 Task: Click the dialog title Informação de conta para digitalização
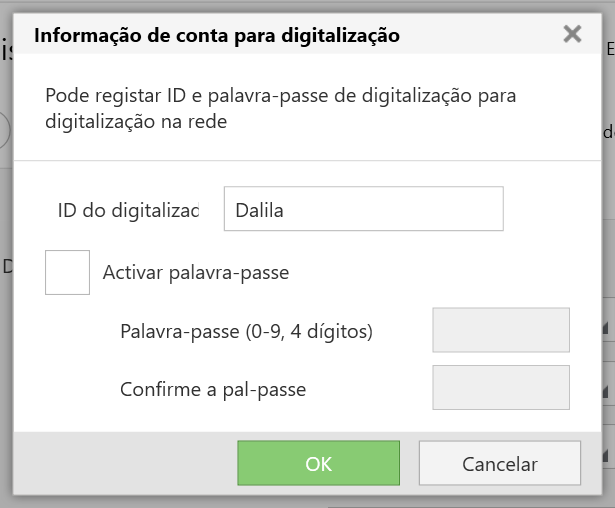(217, 36)
